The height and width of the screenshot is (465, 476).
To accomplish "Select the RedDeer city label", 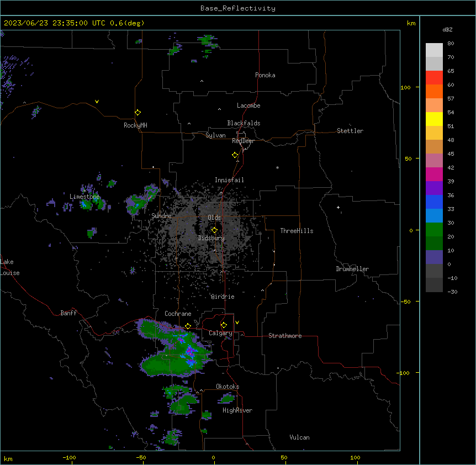I will point(243,141).
